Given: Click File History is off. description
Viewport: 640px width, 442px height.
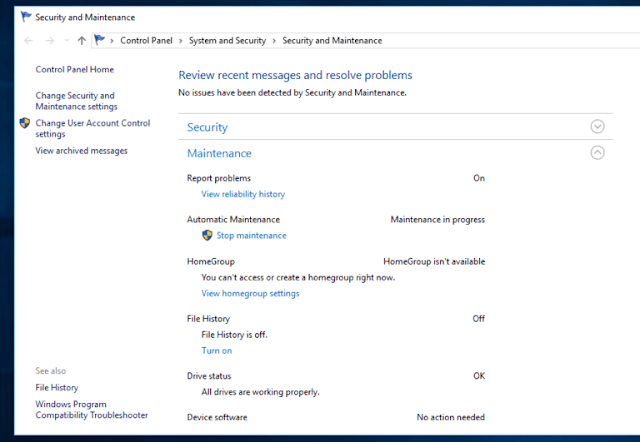Looking at the screenshot, I should [234, 335].
